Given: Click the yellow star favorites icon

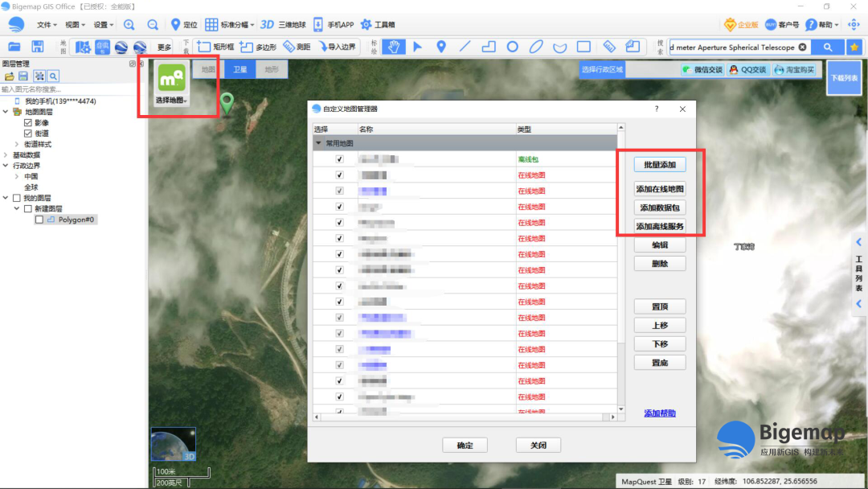Looking at the screenshot, I should 854,47.
